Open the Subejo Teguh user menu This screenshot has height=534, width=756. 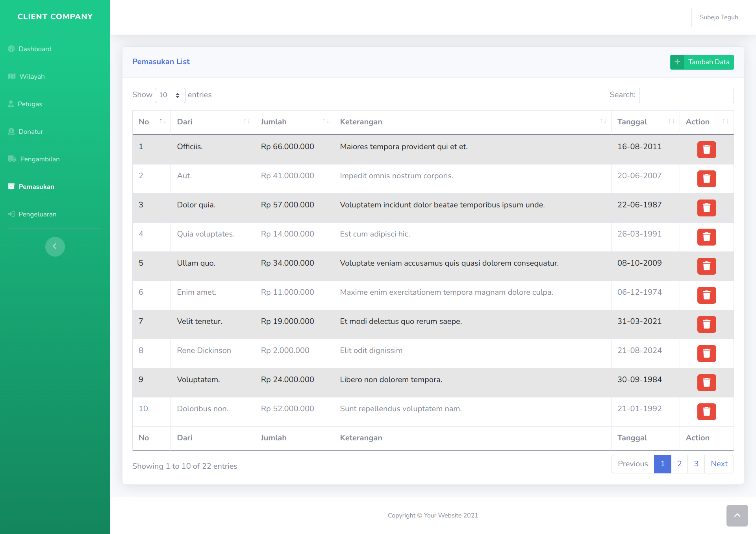coord(719,17)
